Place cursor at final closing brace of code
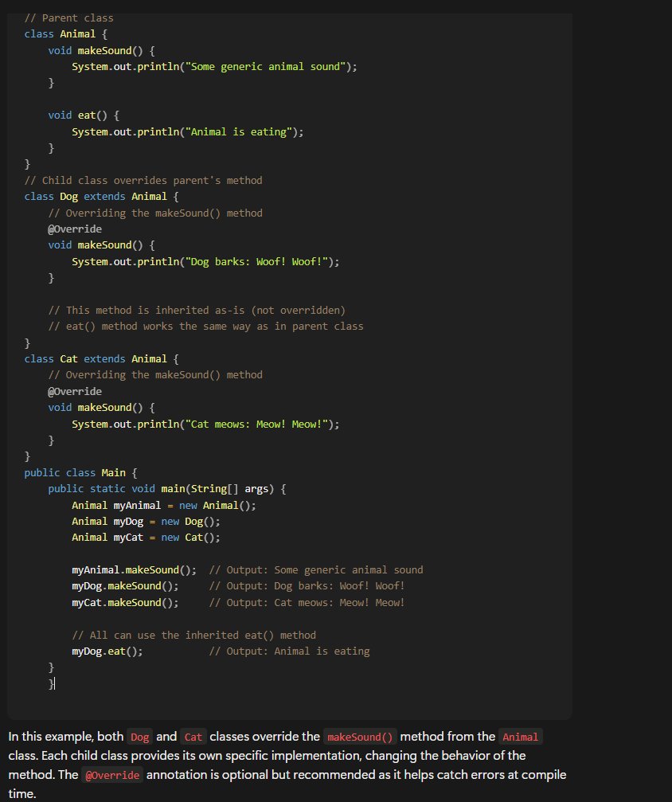672x802 pixels. click(53, 684)
